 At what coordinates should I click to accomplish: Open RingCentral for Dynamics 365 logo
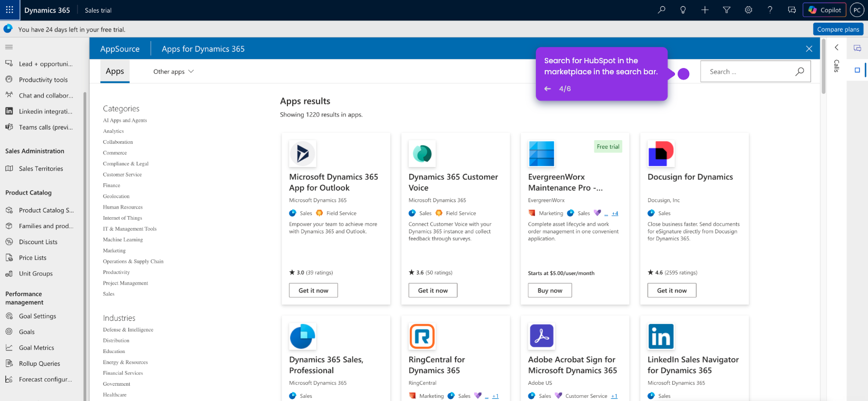[422, 336]
